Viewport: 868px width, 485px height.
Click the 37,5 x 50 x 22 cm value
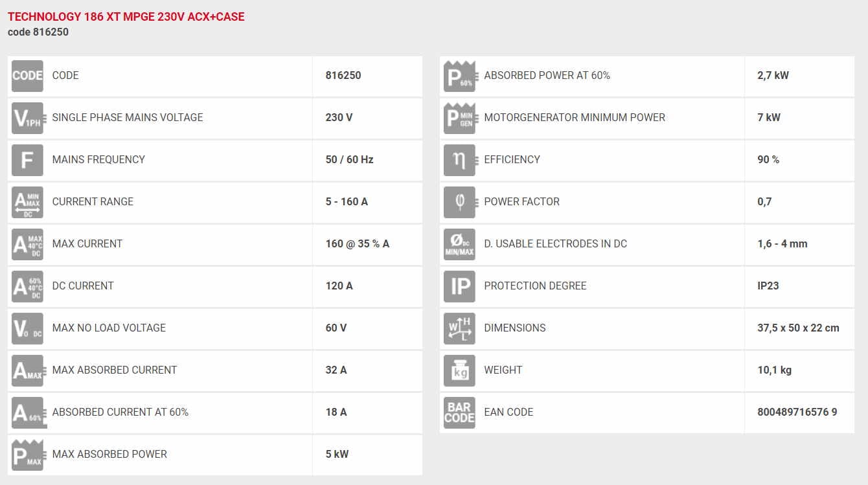click(798, 328)
